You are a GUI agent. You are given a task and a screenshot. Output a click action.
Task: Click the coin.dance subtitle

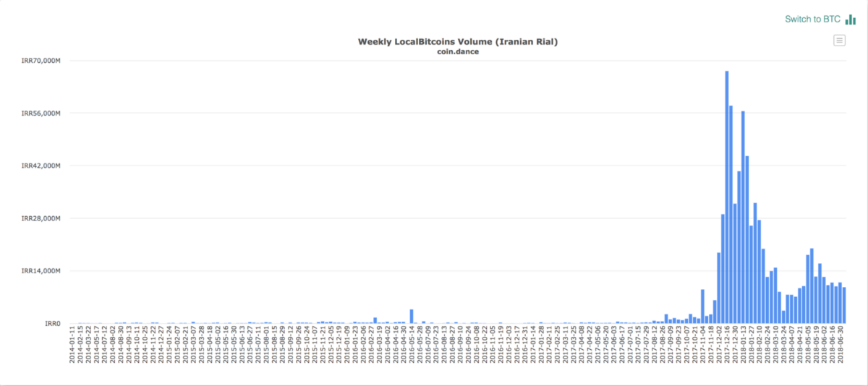[x=458, y=51]
